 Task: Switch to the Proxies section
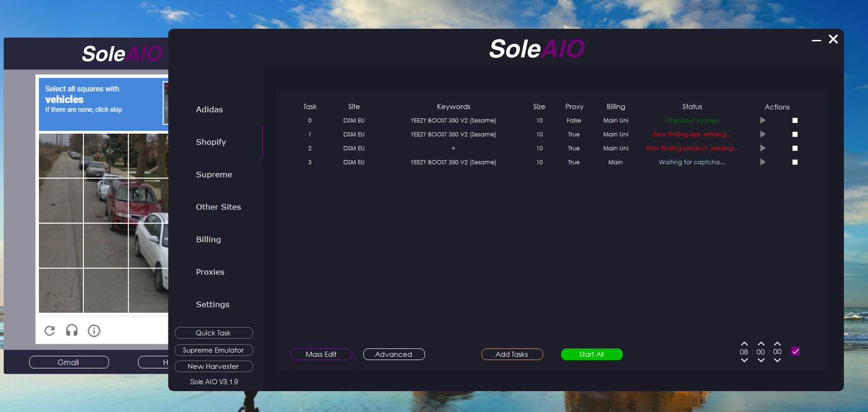coord(210,272)
